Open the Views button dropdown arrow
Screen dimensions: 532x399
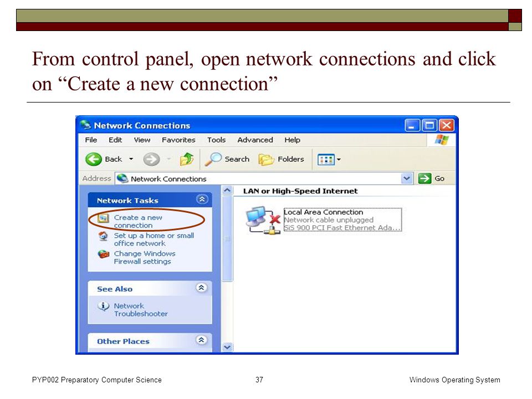339,159
